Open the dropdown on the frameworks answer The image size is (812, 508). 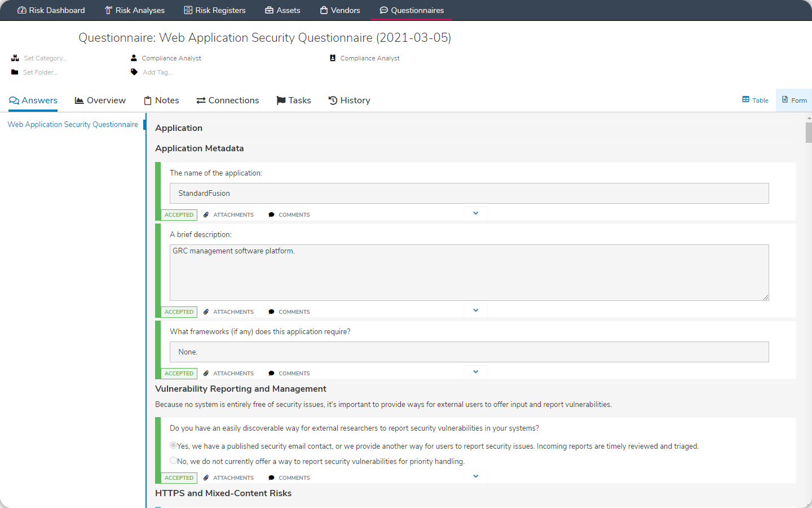point(475,371)
